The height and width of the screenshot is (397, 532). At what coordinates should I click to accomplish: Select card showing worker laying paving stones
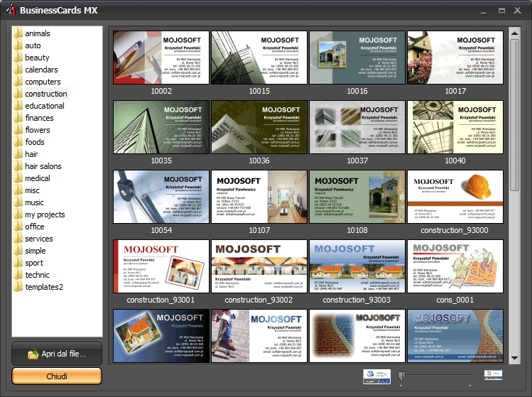pyautogui.click(x=259, y=336)
